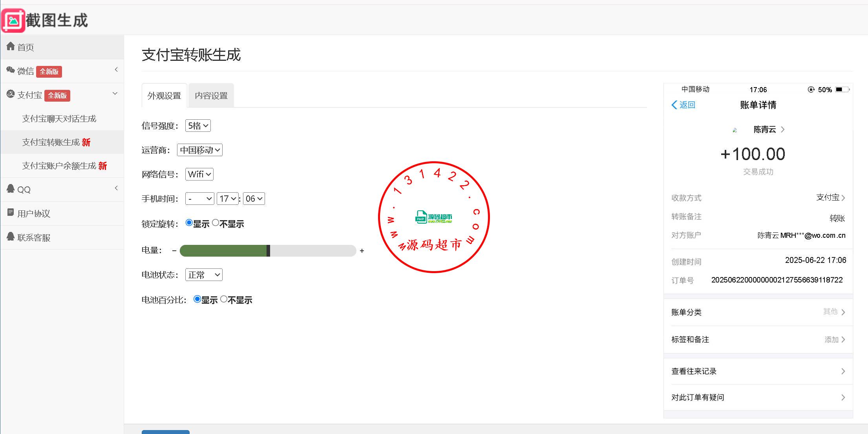Open 联系客服 sidebar item
The image size is (868, 434).
coord(62,237)
